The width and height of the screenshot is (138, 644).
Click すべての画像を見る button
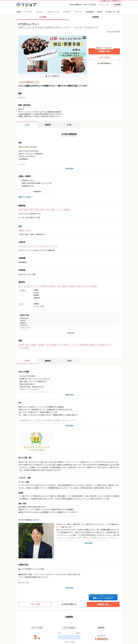point(52,76)
